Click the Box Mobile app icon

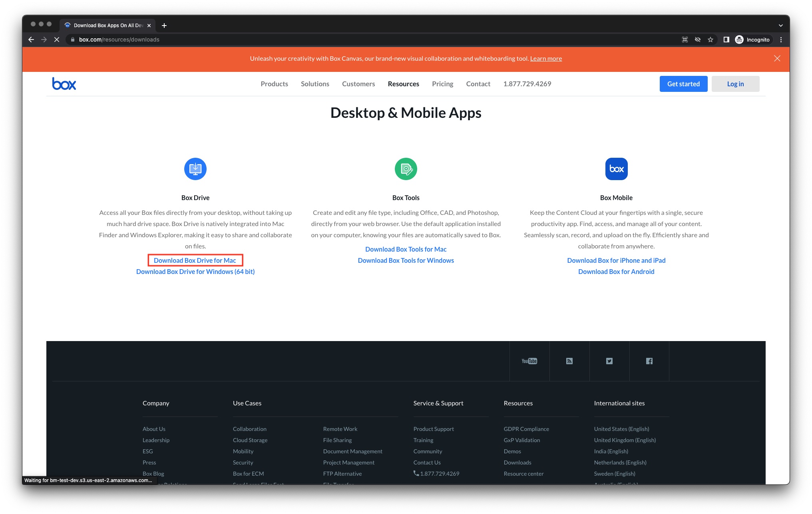pyautogui.click(x=616, y=169)
